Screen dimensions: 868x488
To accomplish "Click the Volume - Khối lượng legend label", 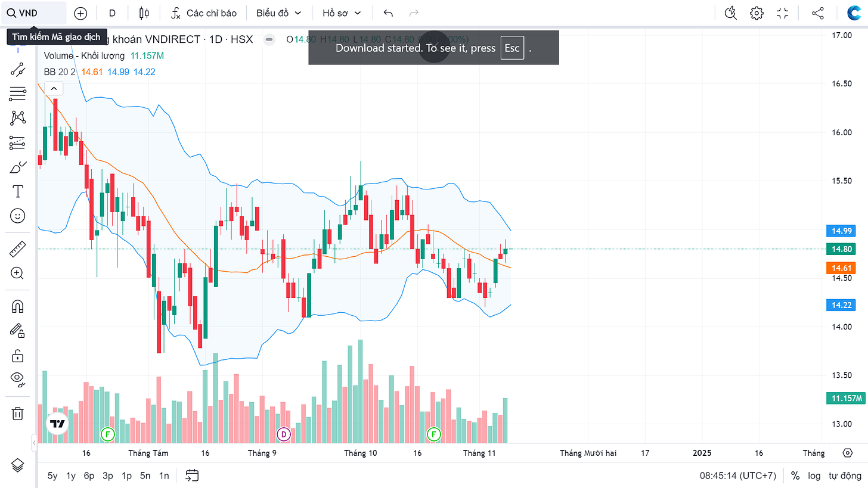I will click(x=84, y=55).
